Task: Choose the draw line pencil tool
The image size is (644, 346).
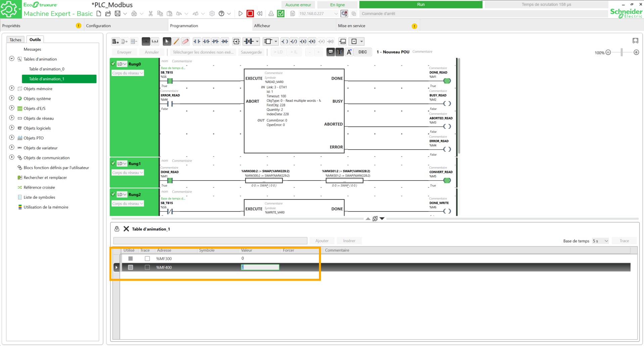Action: pyautogui.click(x=176, y=41)
